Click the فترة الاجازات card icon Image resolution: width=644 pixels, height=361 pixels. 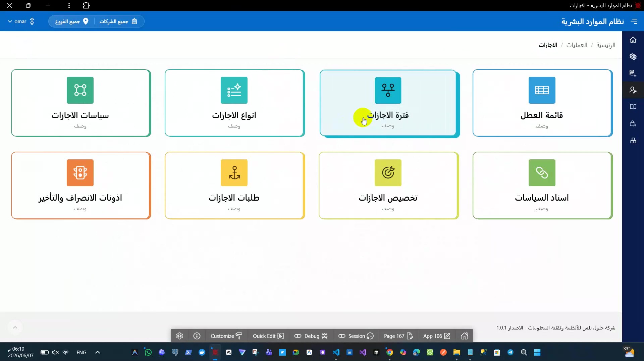pyautogui.click(x=388, y=90)
